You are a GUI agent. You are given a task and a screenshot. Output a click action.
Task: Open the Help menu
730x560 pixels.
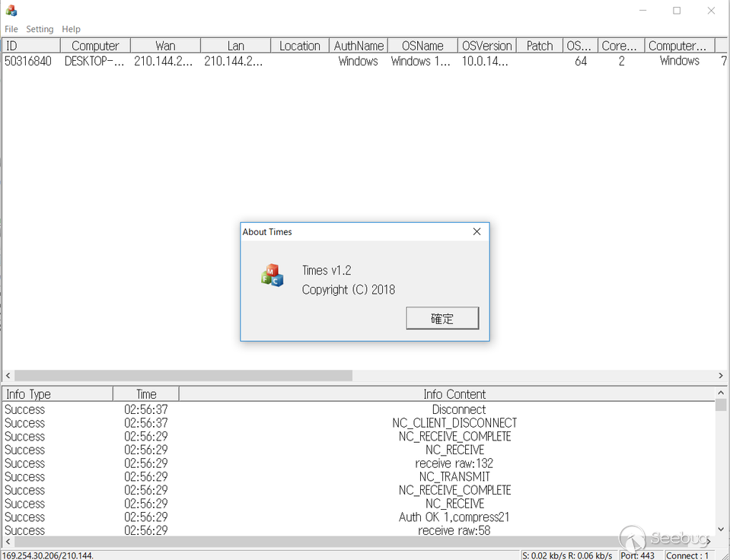point(72,29)
